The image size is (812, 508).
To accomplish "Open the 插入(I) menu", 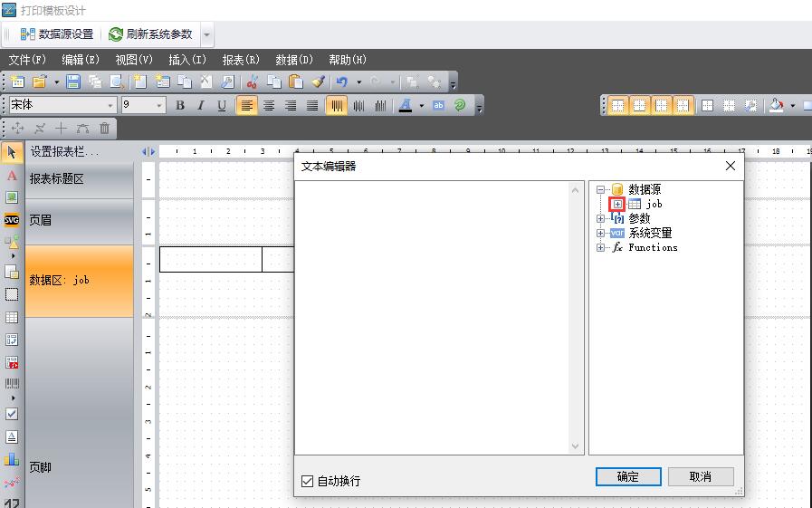I will pyautogui.click(x=187, y=60).
